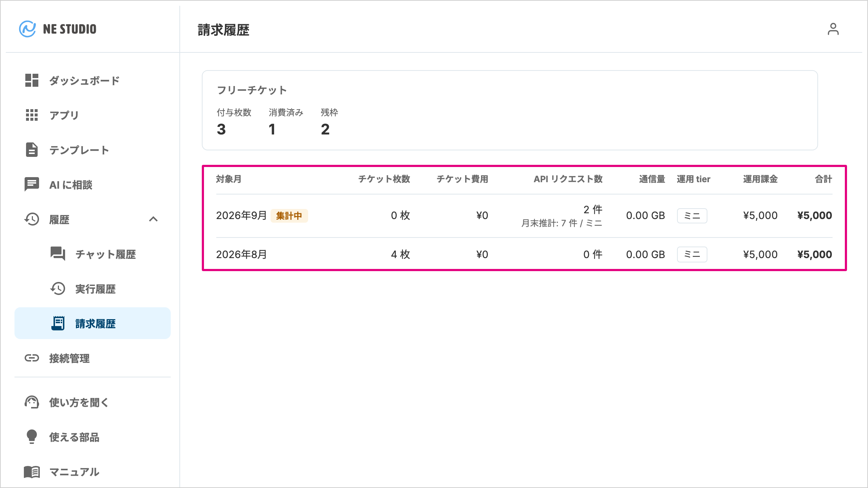Click the フリーチケット card title
The width and height of the screenshot is (868, 488).
pos(252,90)
